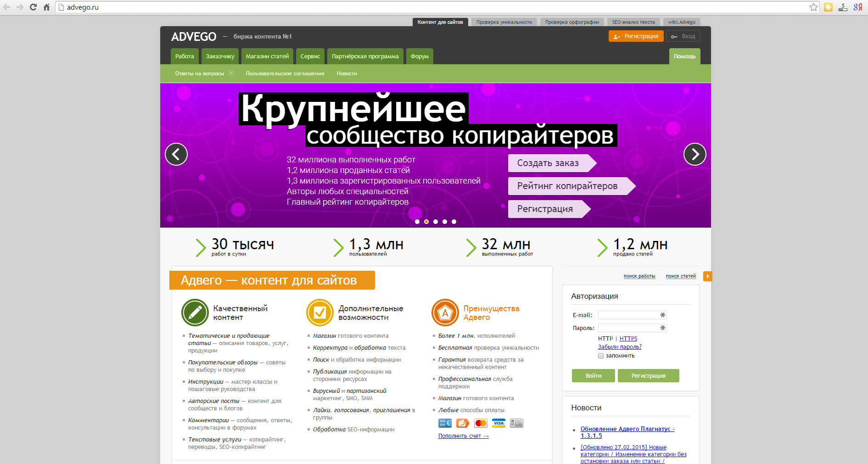Open the Пользовательское соглашение link
Image resolution: width=868 pixels, height=464 pixels.
[285, 73]
